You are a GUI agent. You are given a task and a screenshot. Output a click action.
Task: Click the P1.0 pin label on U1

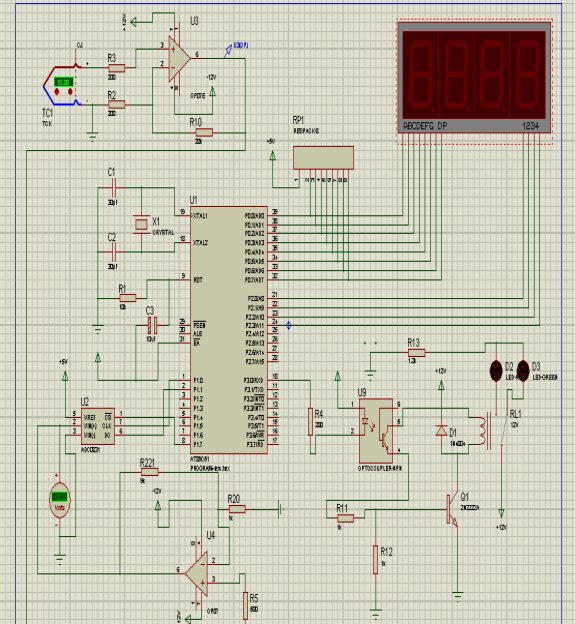pos(198,380)
